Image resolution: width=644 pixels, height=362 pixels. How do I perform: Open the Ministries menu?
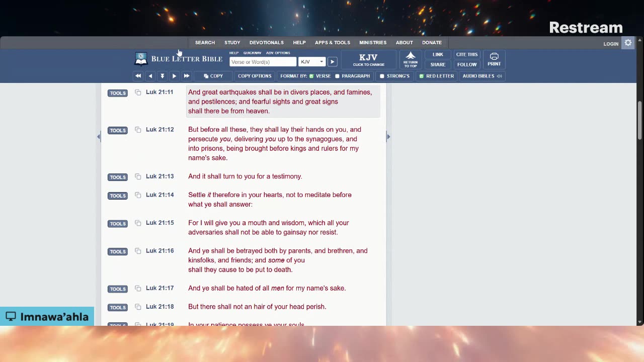pos(373,43)
